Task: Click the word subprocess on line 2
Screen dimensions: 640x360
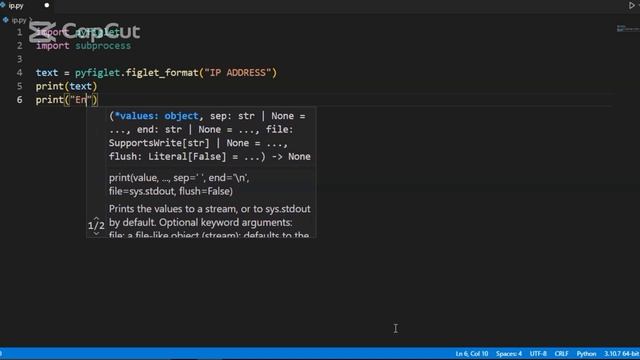Action: point(103,45)
